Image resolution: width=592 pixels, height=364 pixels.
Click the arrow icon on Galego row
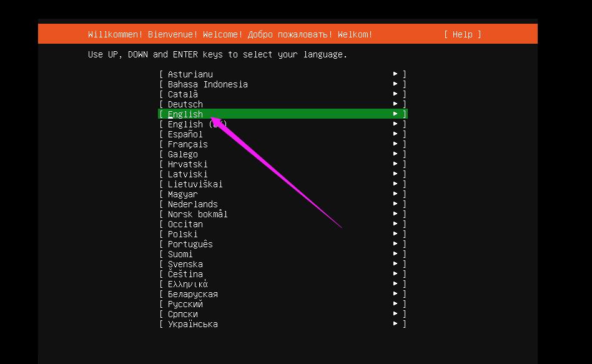pos(395,154)
